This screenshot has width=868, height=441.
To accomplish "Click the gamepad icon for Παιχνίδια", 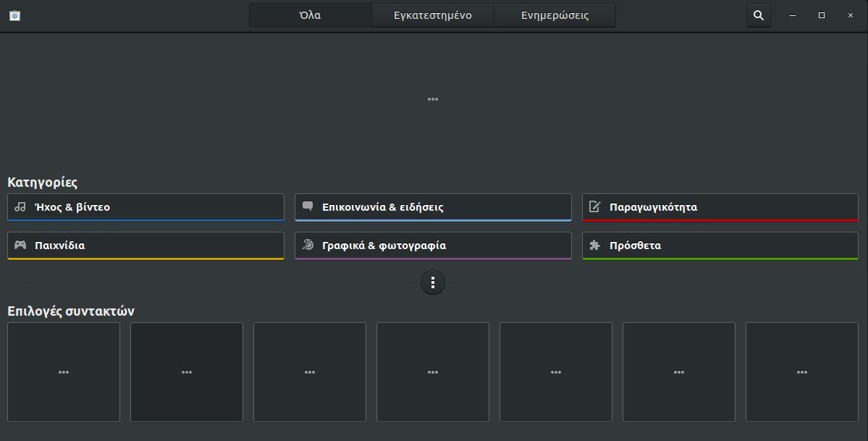I will pyautogui.click(x=20, y=245).
